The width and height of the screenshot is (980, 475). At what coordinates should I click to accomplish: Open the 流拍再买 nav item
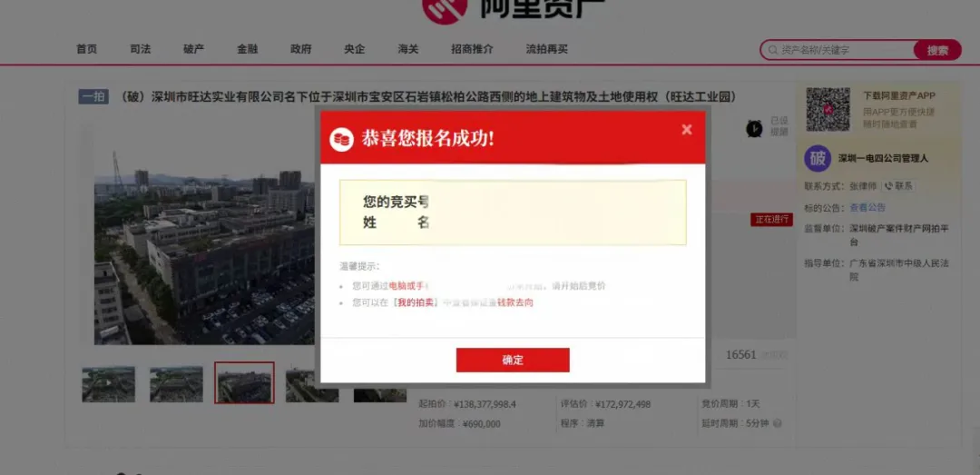pyautogui.click(x=547, y=49)
